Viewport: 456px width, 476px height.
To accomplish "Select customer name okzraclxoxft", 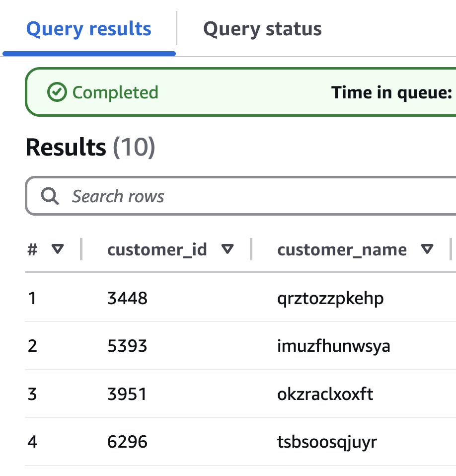I will [x=325, y=394].
